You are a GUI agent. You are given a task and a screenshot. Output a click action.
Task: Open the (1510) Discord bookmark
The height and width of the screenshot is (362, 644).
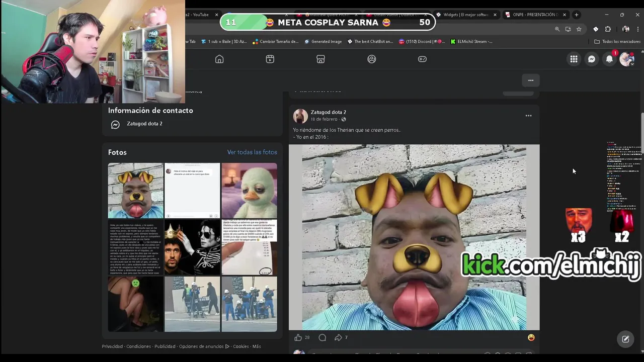tap(422, 42)
